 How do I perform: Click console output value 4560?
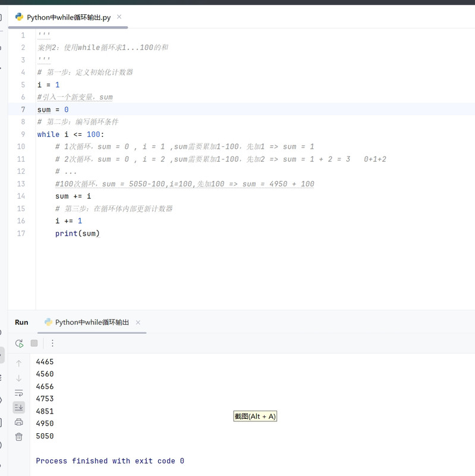45,374
